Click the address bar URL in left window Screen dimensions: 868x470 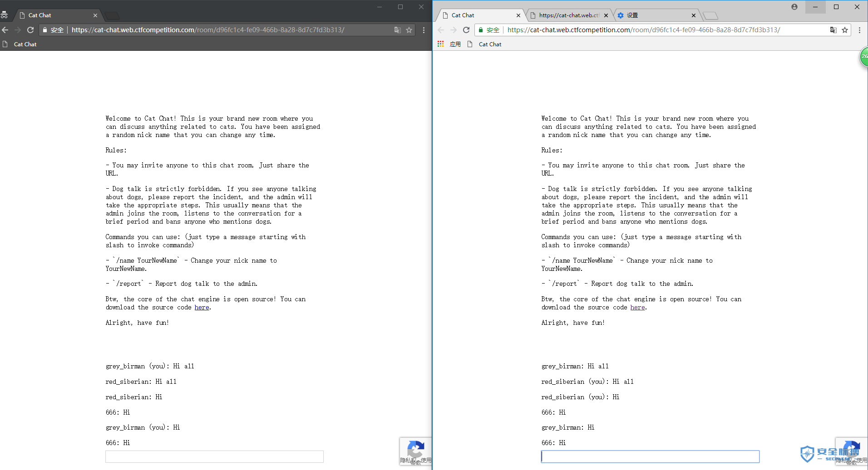point(208,30)
